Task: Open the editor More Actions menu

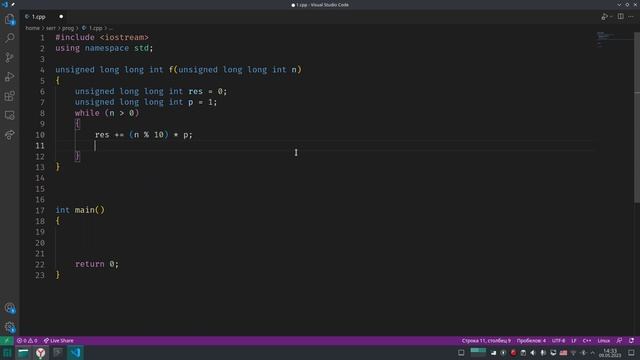Action: (x=631, y=17)
